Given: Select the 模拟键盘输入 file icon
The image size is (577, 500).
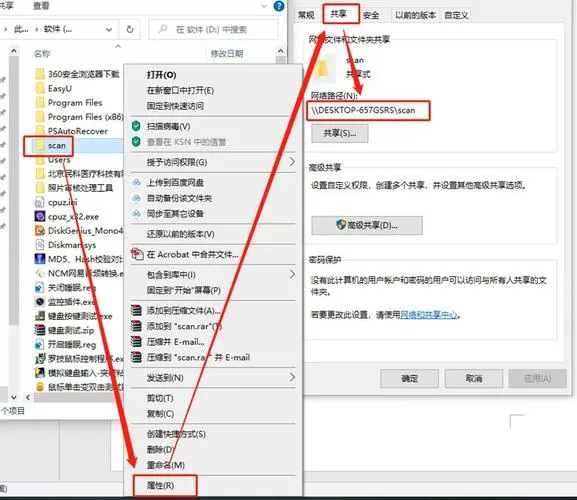Looking at the screenshot, I should pyautogui.click(x=40, y=373).
